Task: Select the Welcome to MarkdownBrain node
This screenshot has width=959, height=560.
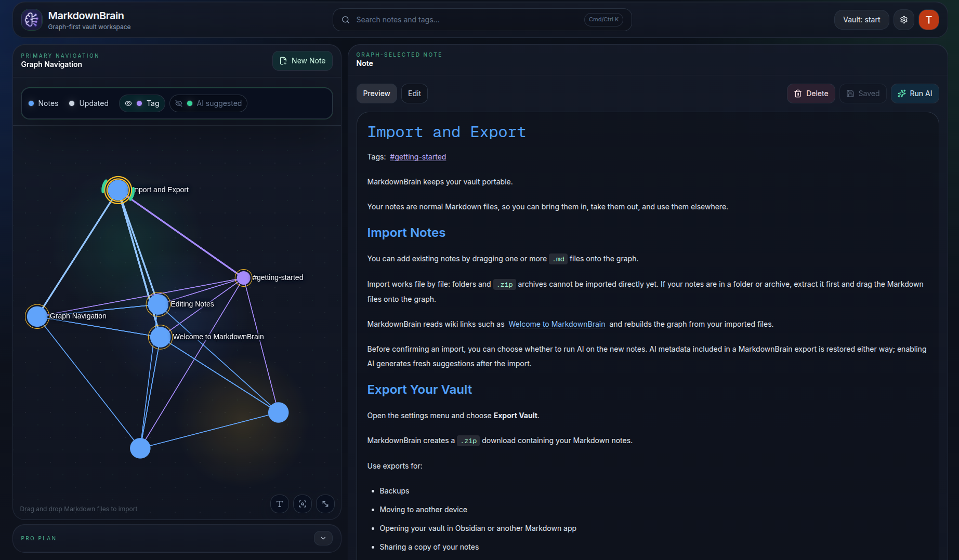Action: 160,337
